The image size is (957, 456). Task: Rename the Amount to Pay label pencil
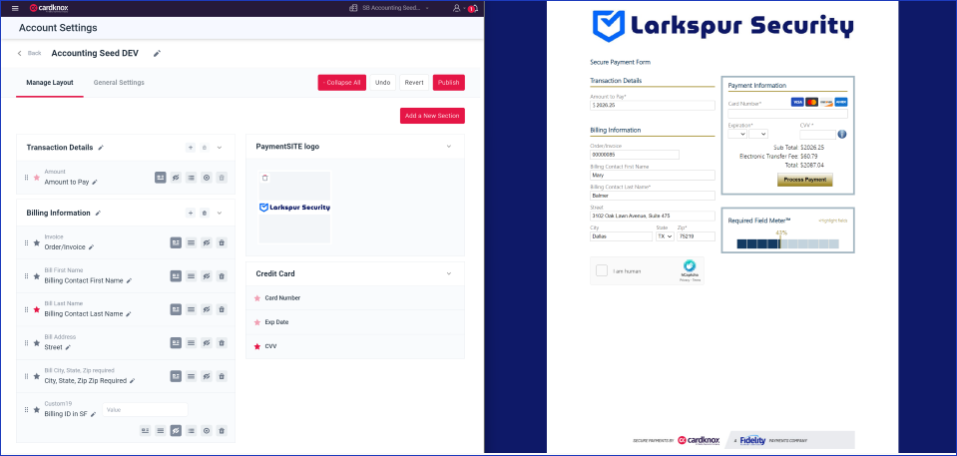[x=95, y=182]
